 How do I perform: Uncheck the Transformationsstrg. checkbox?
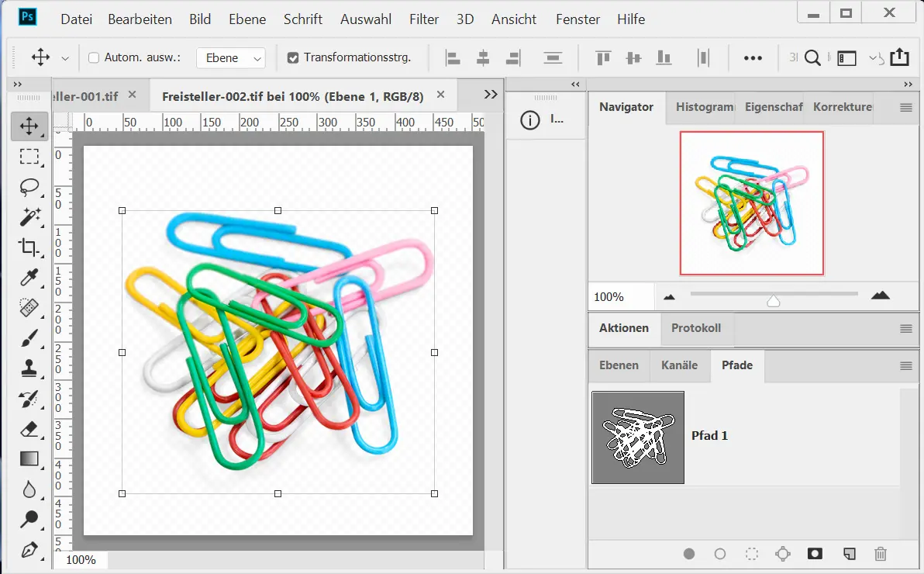point(293,57)
